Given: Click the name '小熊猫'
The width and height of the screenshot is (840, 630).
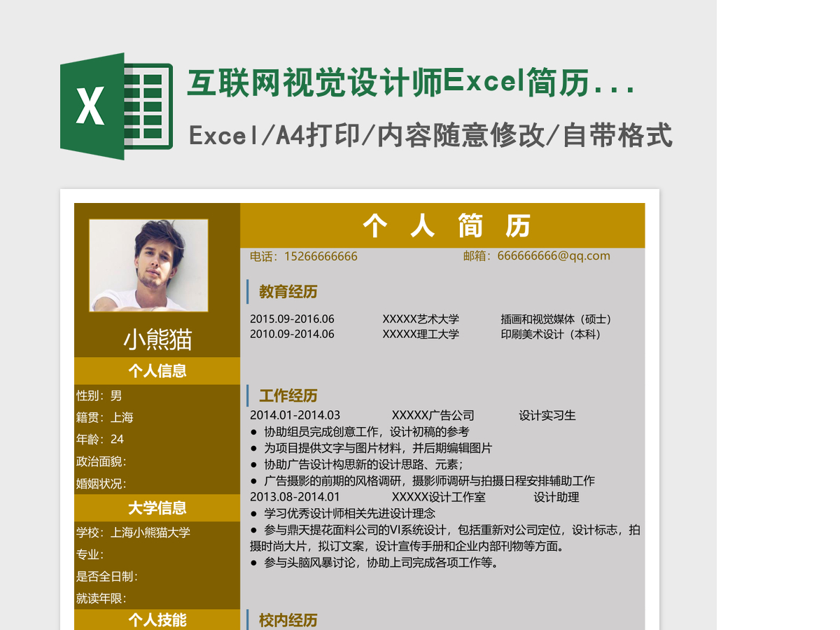Looking at the screenshot, I should [x=157, y=339].
